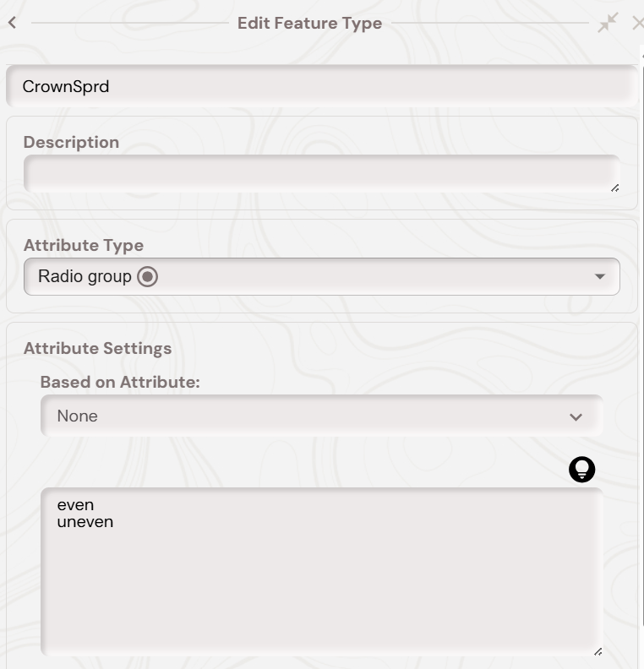
Task: Click the empty area of the options textarea
Action: pos(321,591)
